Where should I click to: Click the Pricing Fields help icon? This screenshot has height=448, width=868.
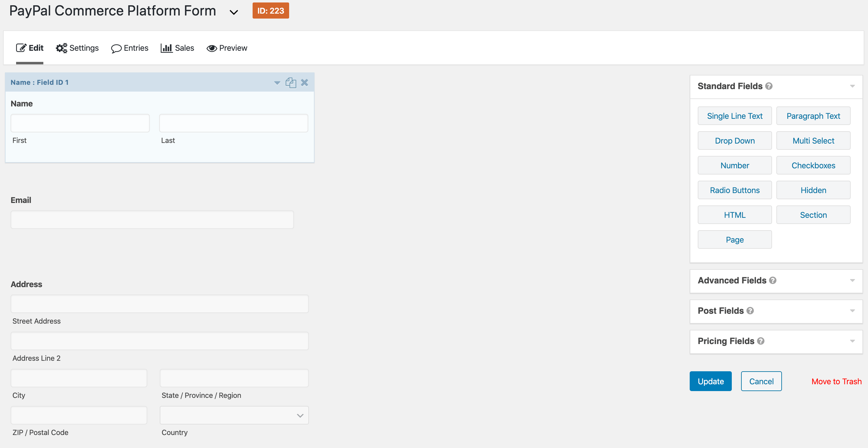tap(761, 341)
